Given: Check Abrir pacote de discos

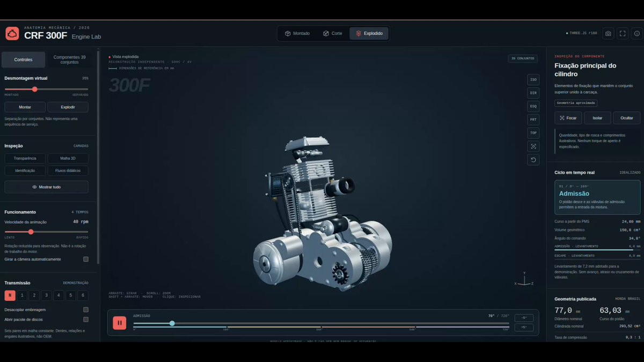Looking at the screenshot, I should (86, 319).
